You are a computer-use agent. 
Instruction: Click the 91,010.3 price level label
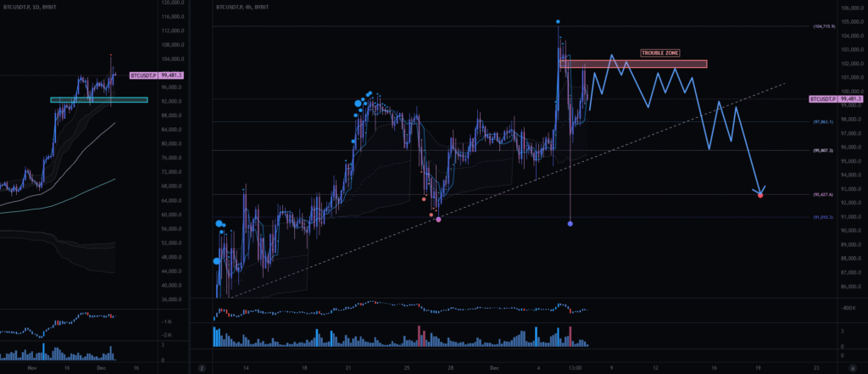[823, 217]
